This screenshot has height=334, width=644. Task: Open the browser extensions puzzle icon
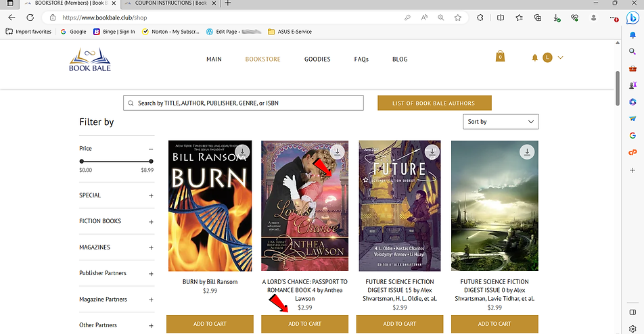pos(480,18)
